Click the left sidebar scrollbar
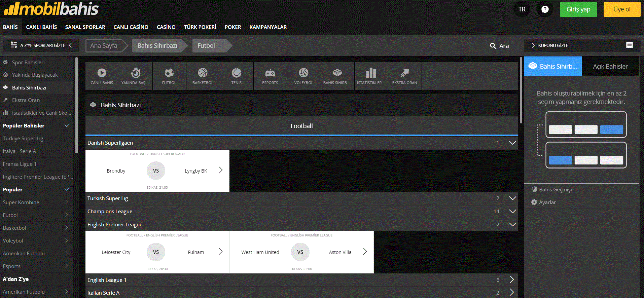Viewport: 644px width, 298px height. tap(76, 105)
